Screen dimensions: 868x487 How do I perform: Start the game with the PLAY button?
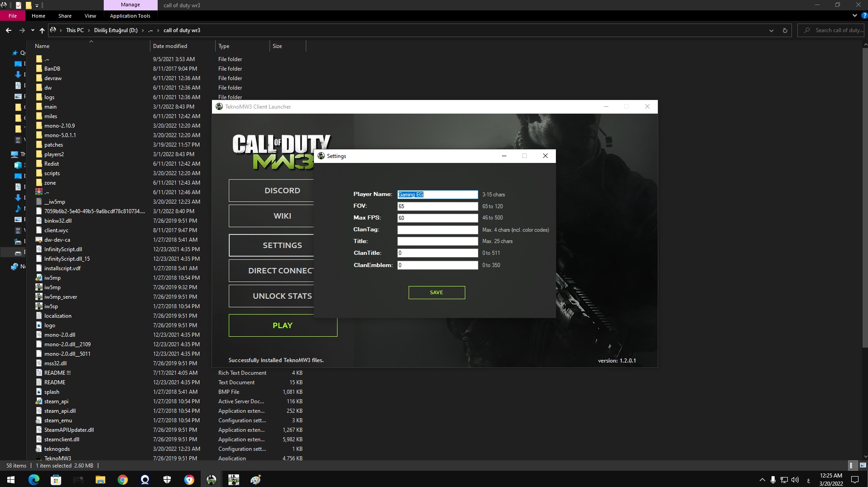tap(283, 325)
